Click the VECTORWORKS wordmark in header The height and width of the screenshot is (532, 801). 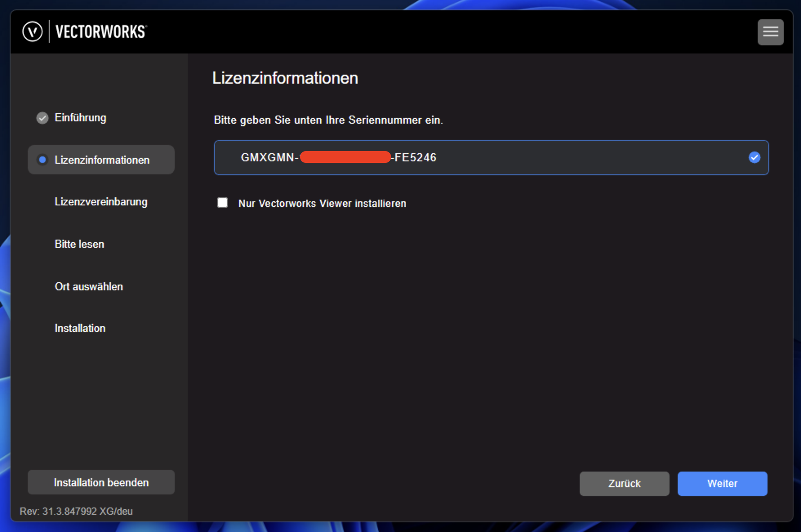coord(101,32)
